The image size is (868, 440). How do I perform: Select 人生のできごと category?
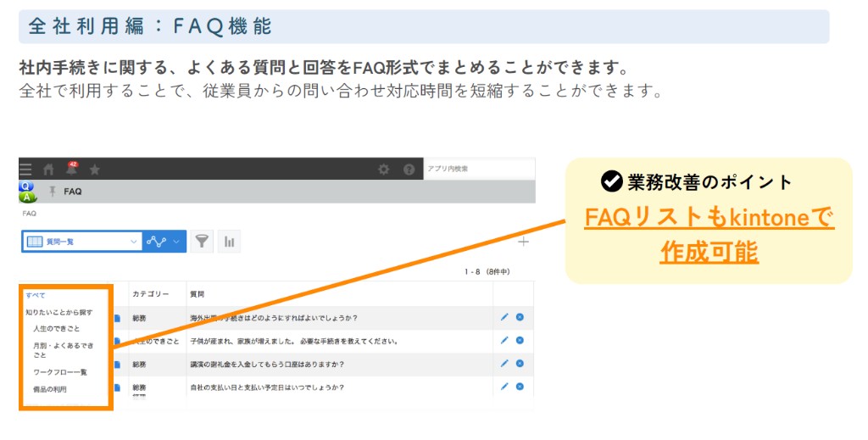coord(57,328)
